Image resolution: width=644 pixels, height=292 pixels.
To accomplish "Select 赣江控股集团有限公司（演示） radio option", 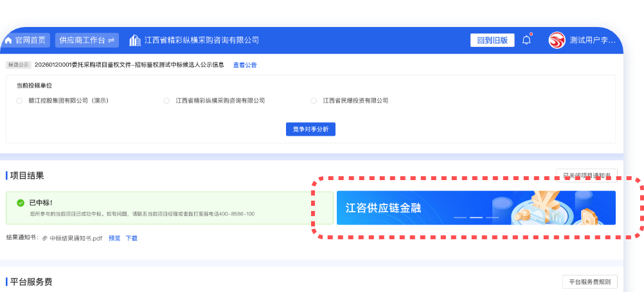I will [x=19, y=101].
